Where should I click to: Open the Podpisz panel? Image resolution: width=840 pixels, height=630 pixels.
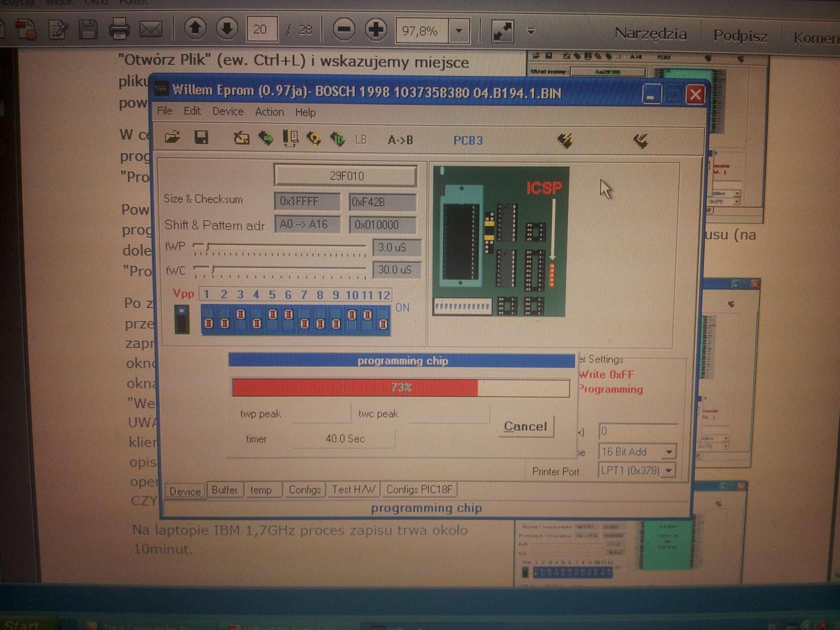(740, 35)
